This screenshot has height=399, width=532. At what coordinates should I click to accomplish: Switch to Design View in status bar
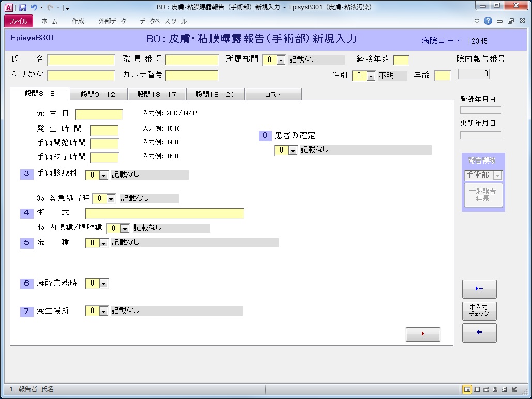click(514, 389)
